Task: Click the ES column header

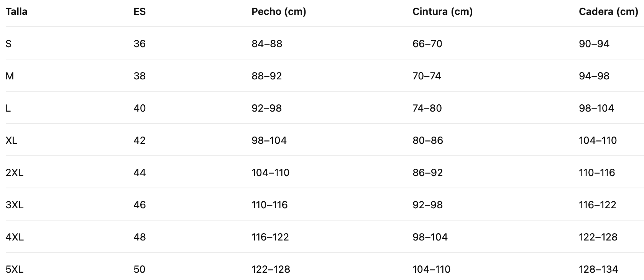Action: point(140,12)
